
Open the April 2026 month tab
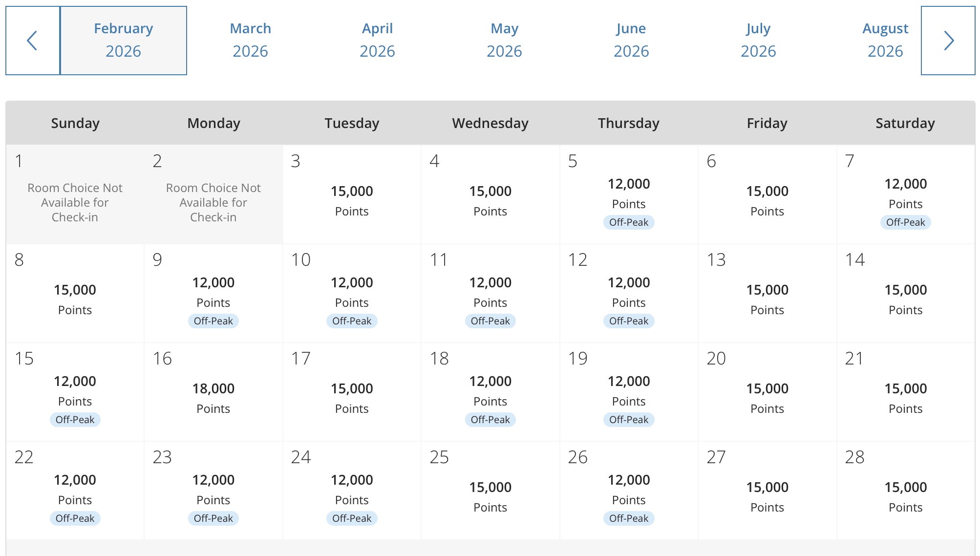pos(377,41)
